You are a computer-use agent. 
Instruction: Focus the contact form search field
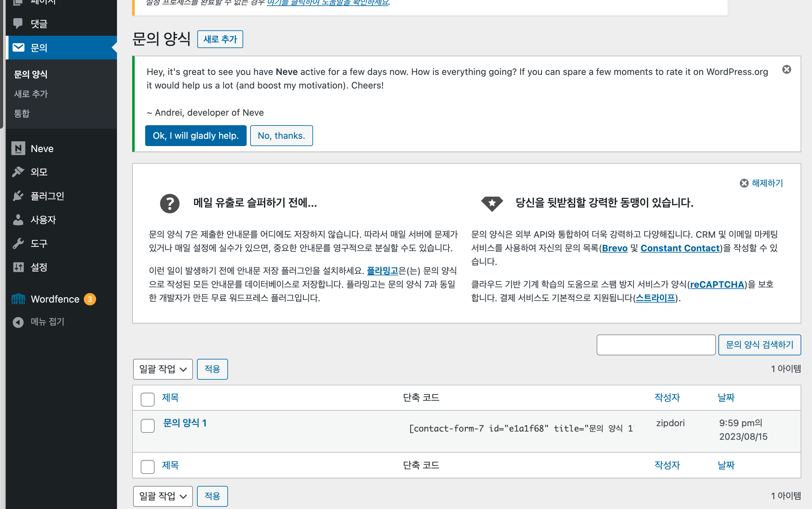coord(656,345)
